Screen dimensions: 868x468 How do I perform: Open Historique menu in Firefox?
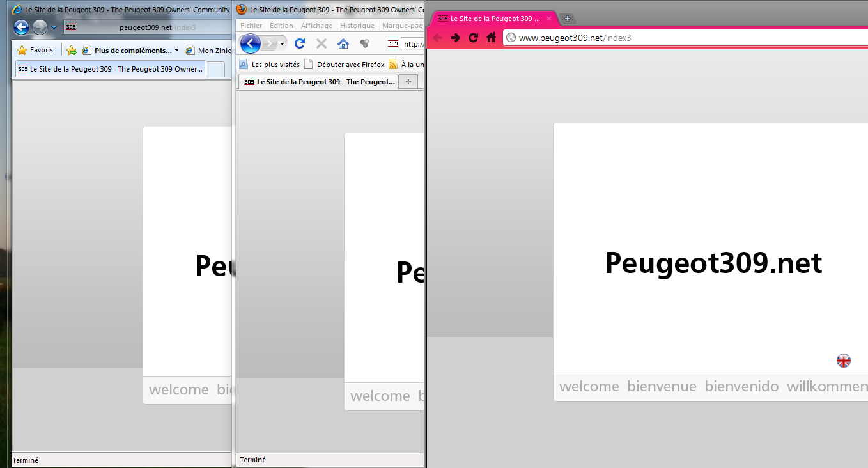[357, 26]
